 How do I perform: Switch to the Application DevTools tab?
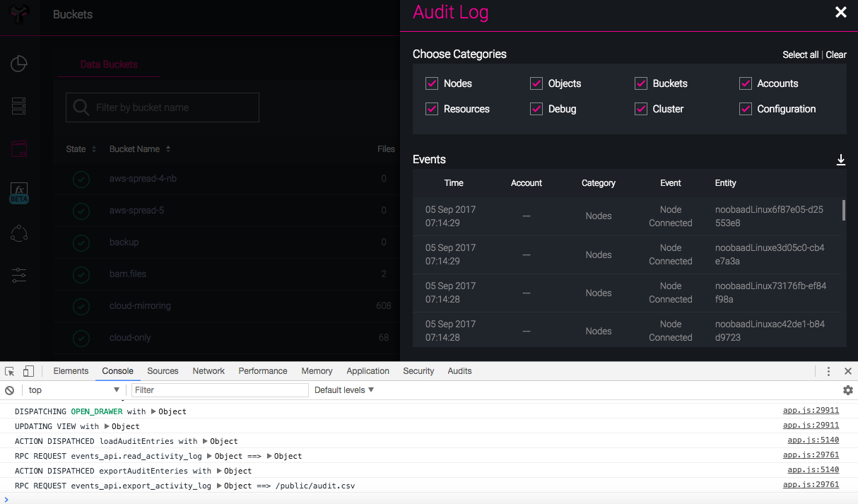point(368,371)
